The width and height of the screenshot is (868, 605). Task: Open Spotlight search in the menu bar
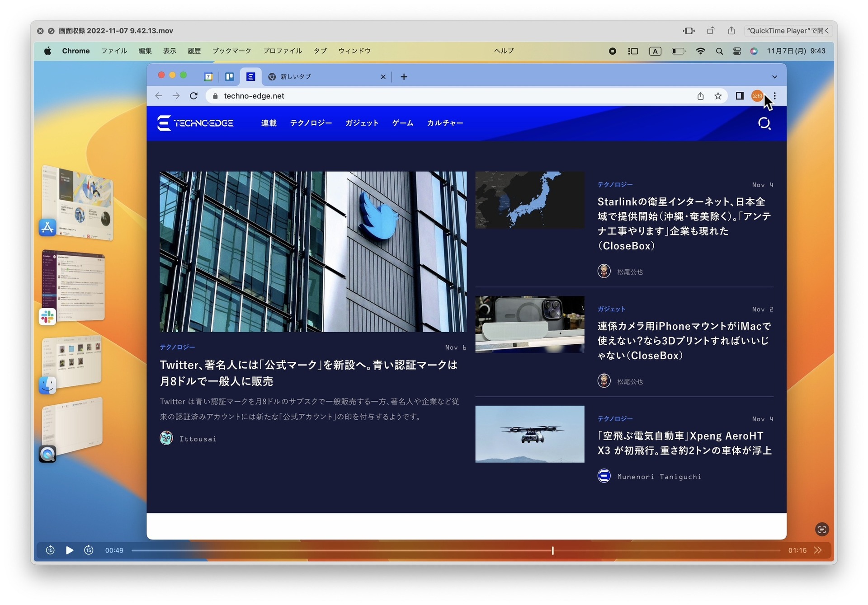tap(719, 51)
